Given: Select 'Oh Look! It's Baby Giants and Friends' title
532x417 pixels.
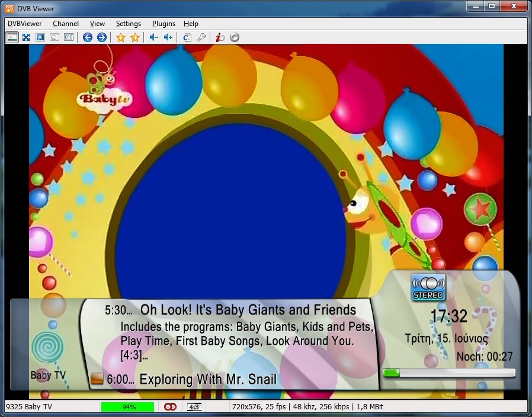Looking at the screenshot, I should coord(248,310).
